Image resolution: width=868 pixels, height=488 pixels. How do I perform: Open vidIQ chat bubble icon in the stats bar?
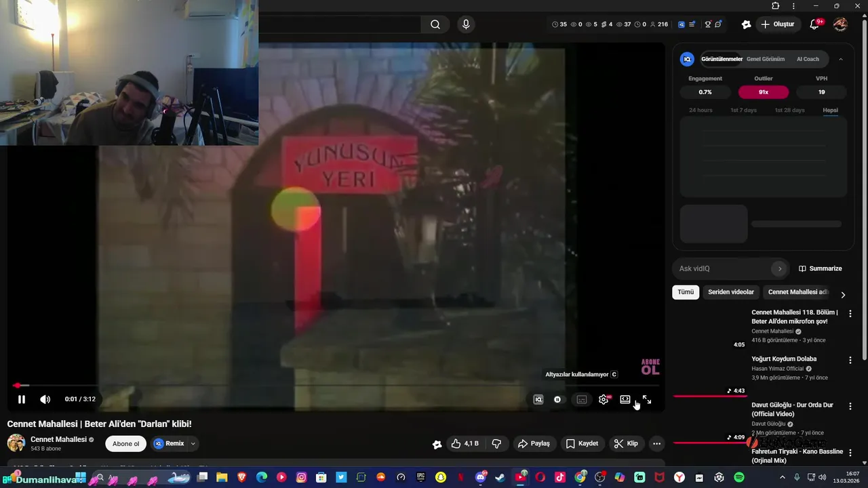[x=718, y=24]
